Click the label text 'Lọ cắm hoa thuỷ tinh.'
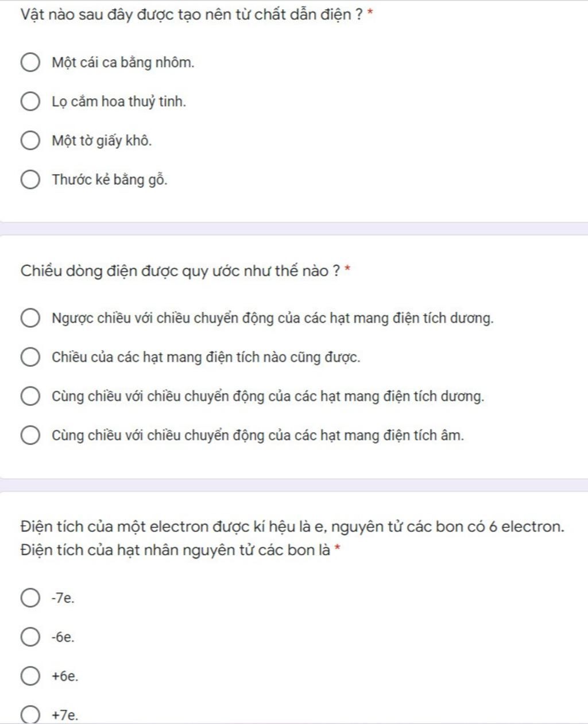Viewport: 588px width, 724px height. click(x=119, y=102)
